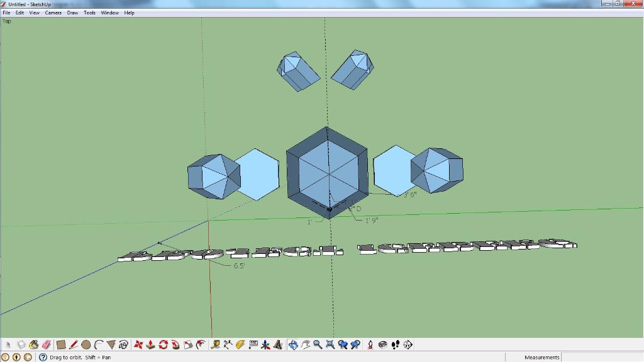644x362 pixels.
Task: Open the View menu
Action: (35, 13)
